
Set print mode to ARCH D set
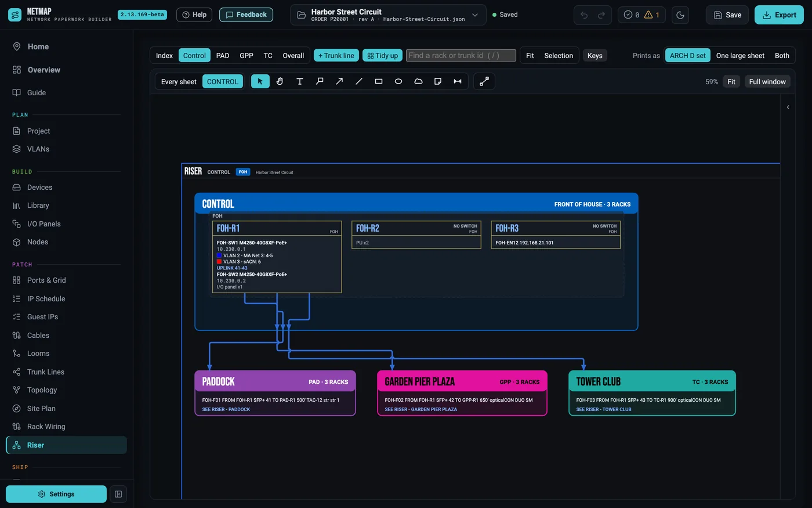tap(687, 56)
